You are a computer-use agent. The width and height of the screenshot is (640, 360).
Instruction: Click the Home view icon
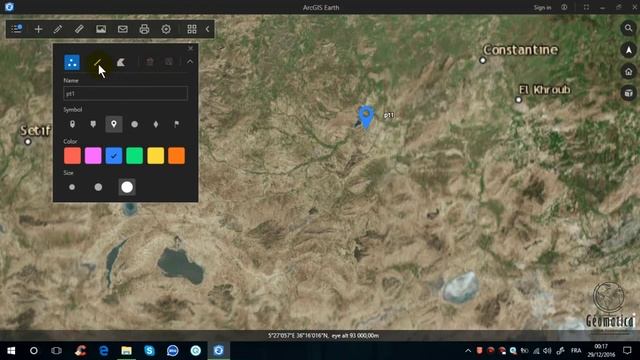pyautogui.click(x=629, y=72)
